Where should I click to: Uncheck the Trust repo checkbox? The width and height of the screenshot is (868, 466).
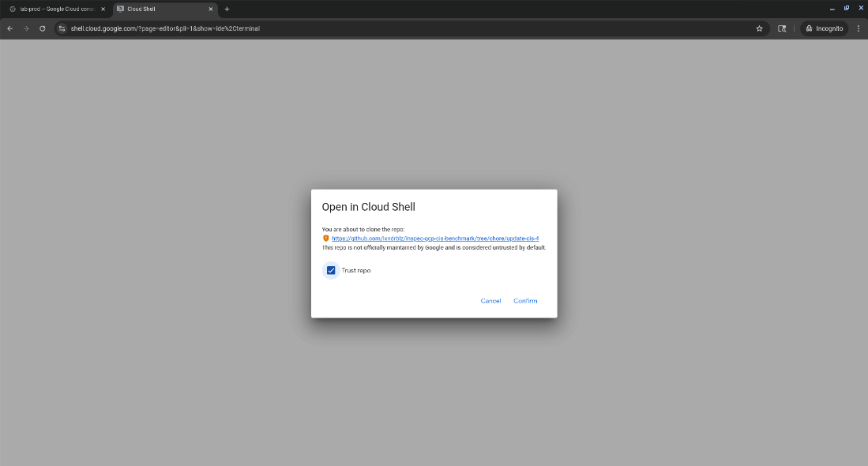point(331,270)
